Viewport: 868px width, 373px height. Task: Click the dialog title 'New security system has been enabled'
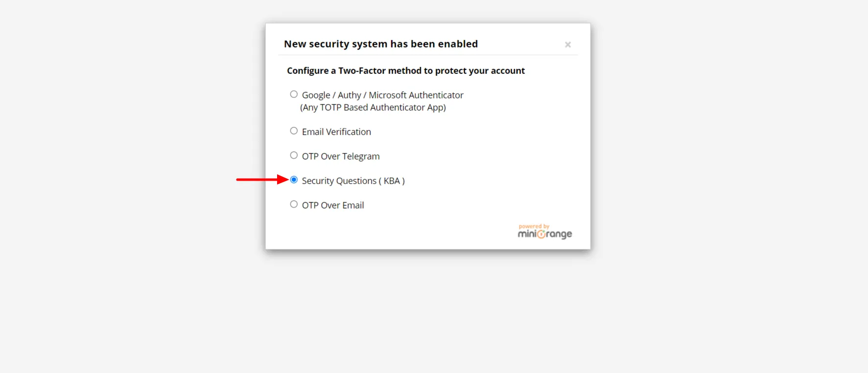(381, 44)
